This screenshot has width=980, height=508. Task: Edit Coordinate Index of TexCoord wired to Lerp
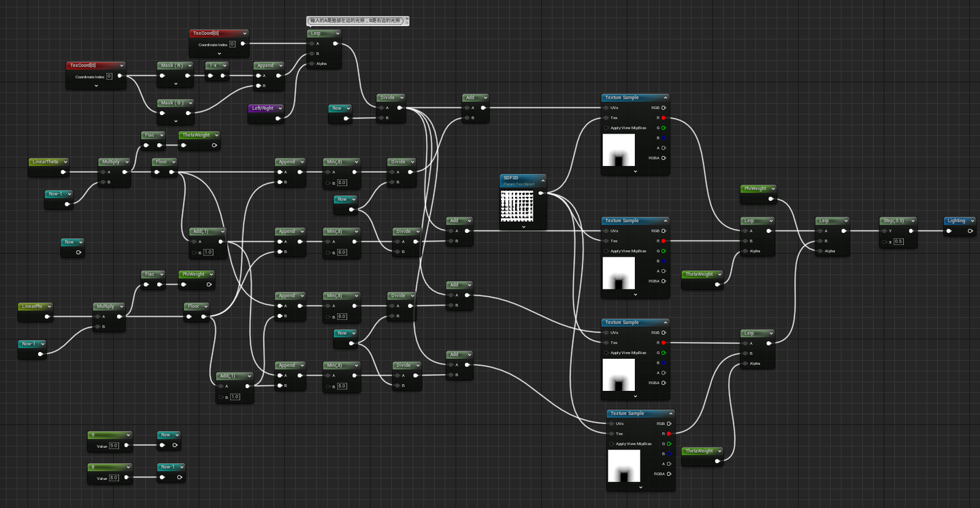pos(232,44)
